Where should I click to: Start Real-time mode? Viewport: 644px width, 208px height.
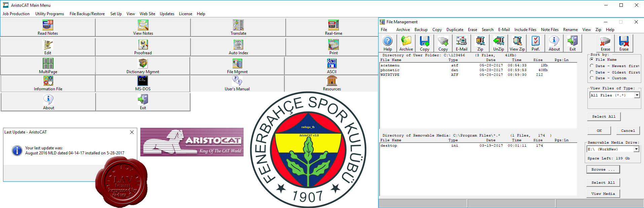[333, 28]
